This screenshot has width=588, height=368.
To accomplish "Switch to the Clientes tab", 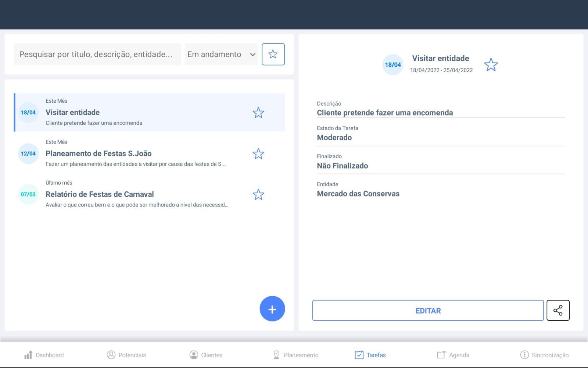I will click(206, 355).
